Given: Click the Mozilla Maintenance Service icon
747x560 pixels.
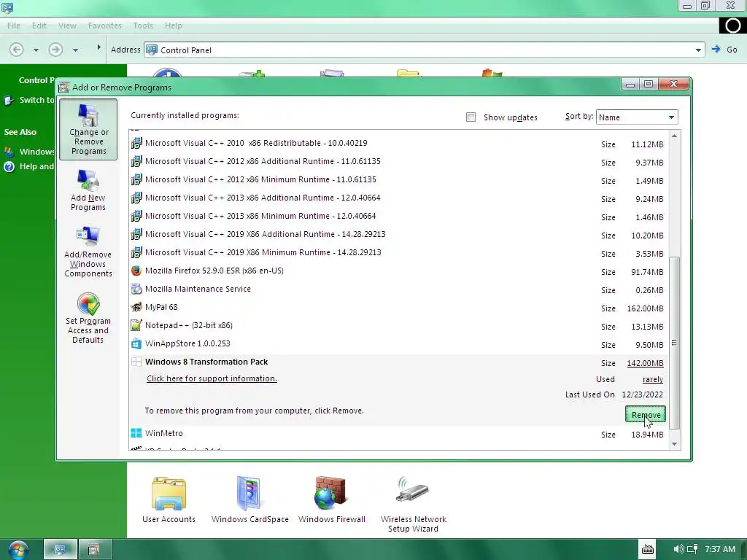Looking at the screenshot, I should coord(136,289).
